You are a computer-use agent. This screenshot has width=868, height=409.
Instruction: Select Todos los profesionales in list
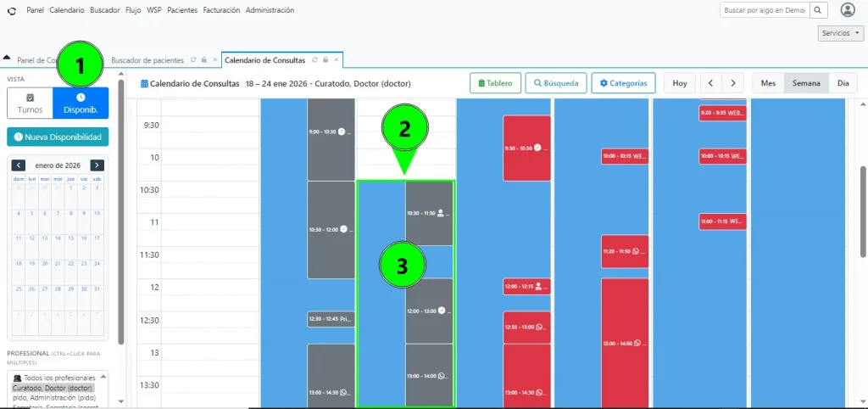tap(55, 378)
